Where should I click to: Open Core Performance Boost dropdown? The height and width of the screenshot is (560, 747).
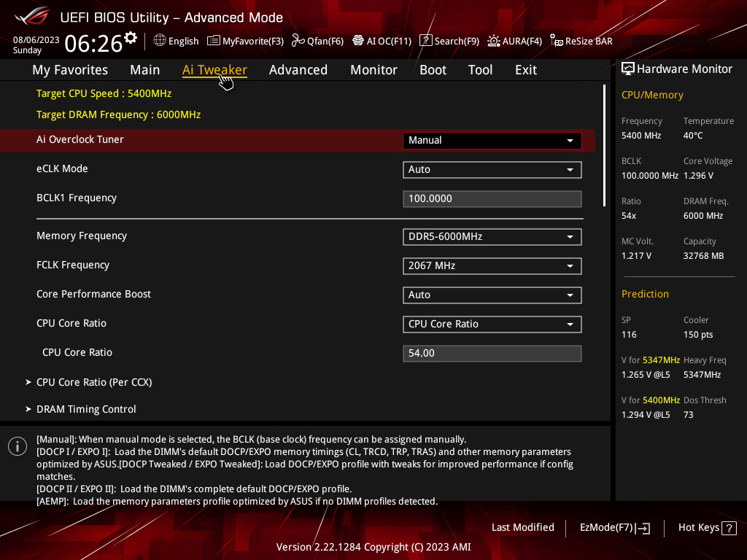click(492, 295)
